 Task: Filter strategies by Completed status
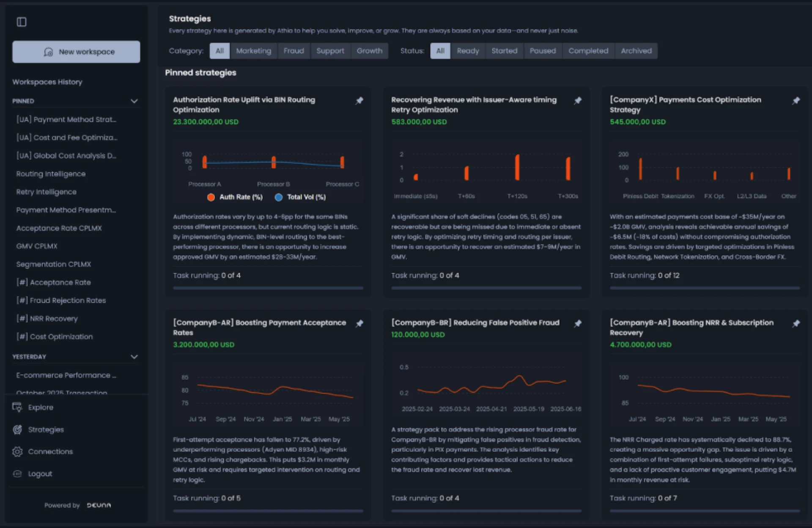tap(588, 51)
